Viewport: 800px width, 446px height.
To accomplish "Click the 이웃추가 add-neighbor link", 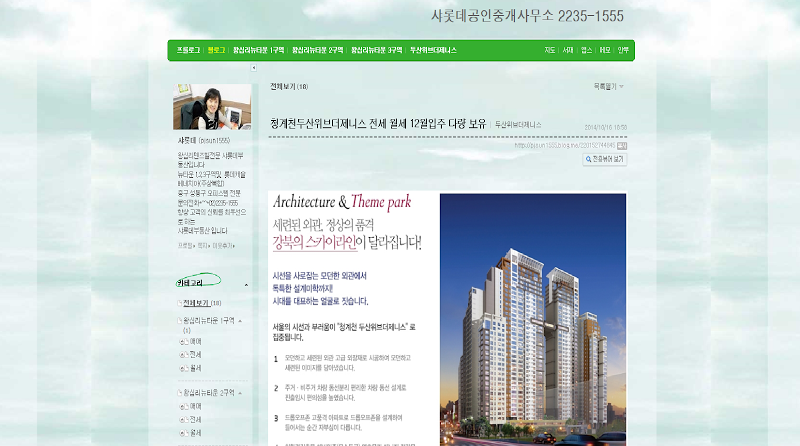I will click(223, 245).
